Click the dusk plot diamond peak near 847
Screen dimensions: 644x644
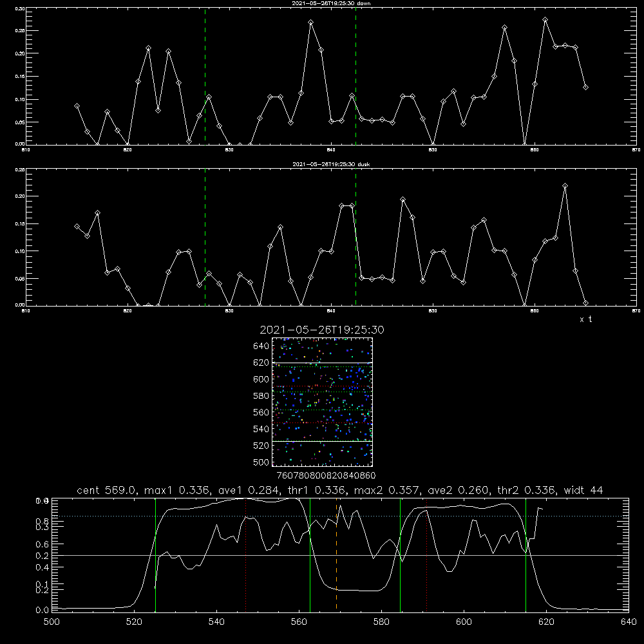(403, 200)
